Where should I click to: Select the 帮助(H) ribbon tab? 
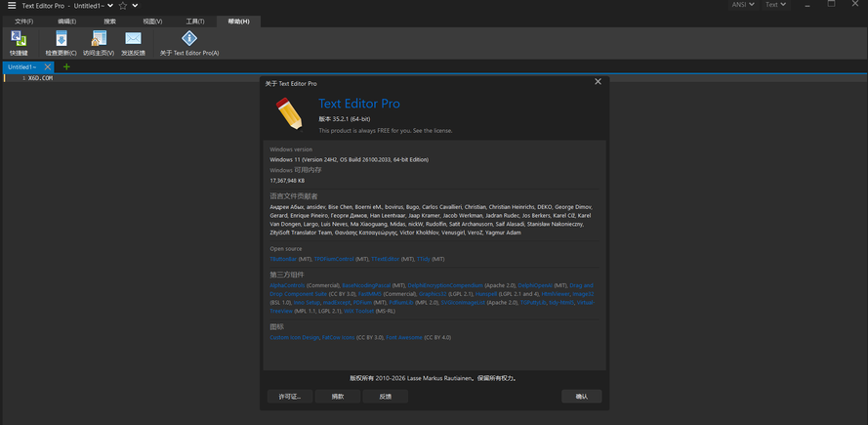[x=238, y=21]
